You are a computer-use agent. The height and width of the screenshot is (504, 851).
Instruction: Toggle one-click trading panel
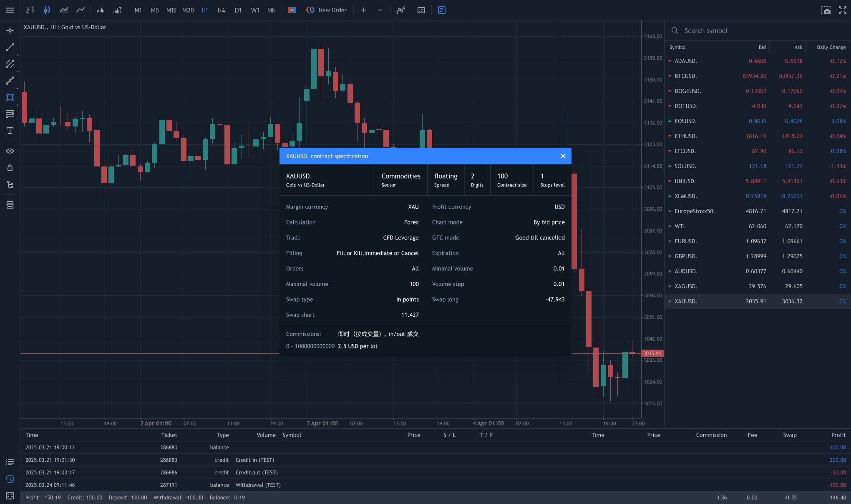coord(292,10)
